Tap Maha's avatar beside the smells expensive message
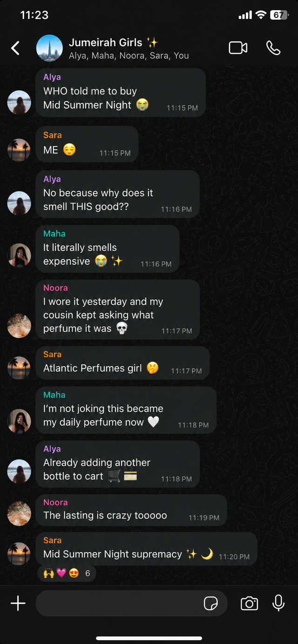 (x=19, y=255)
